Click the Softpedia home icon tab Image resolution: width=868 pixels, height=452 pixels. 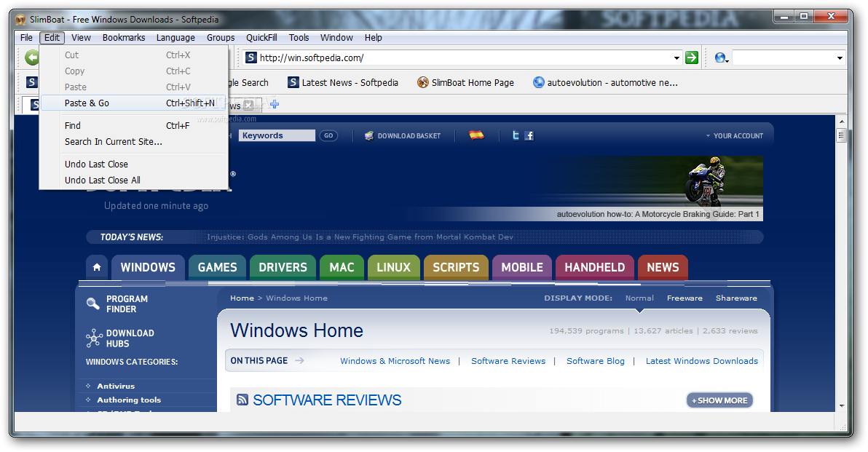(97, 267)
